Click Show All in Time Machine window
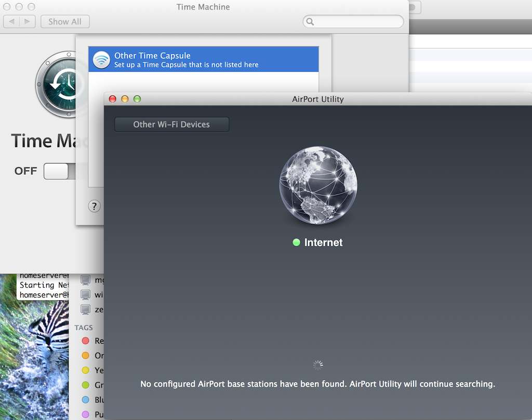This screenshot has width=532, height=420. coord(65,22)
